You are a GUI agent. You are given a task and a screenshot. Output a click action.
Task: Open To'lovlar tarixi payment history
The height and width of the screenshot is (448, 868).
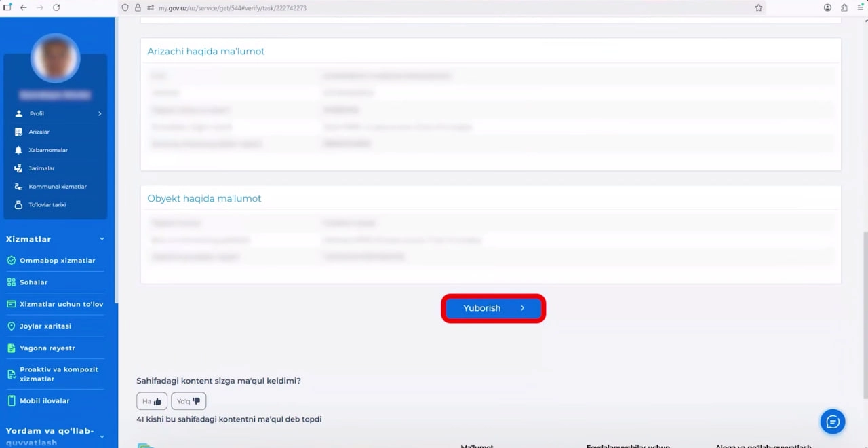pos(47,205)
